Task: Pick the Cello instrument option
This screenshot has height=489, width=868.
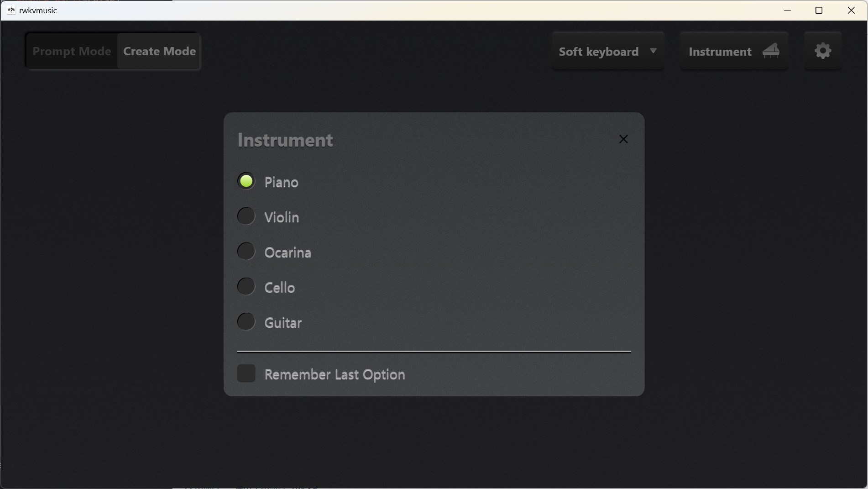Action: 246,287
